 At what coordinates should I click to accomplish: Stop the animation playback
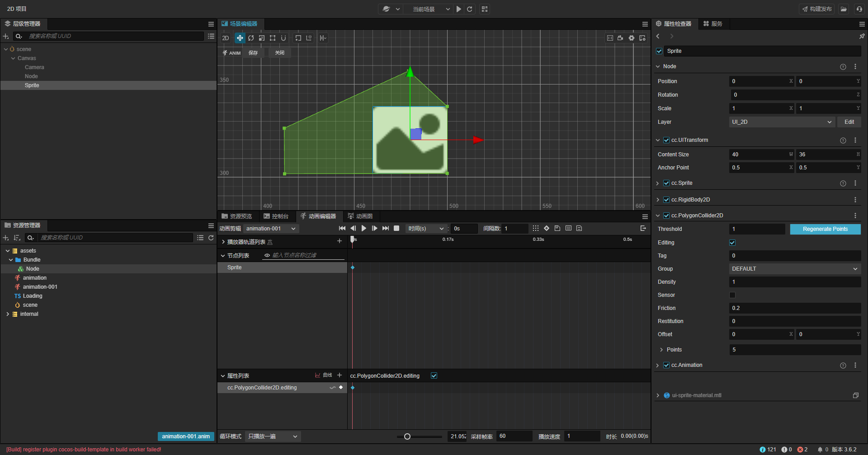click(x=396, y=229)
